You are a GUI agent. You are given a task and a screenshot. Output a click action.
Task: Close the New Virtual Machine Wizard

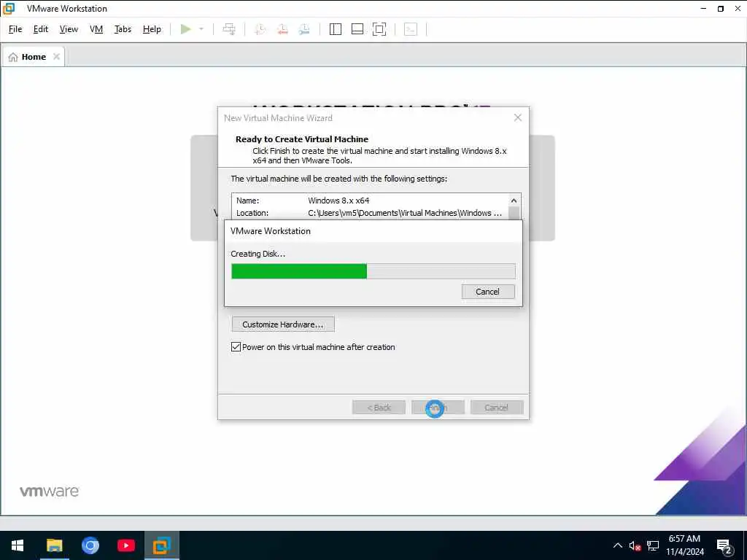pos(518,117)
